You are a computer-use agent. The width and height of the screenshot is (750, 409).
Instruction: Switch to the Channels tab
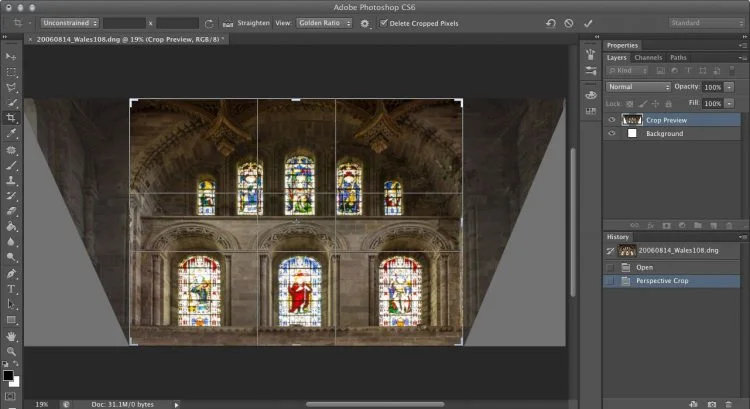click(x=648, y=57)
